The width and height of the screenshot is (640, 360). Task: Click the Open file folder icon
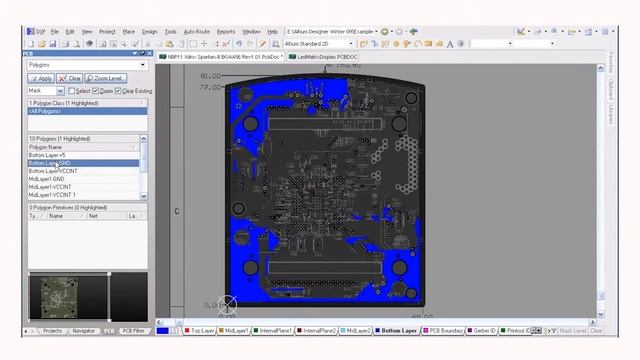click(42, 44)
